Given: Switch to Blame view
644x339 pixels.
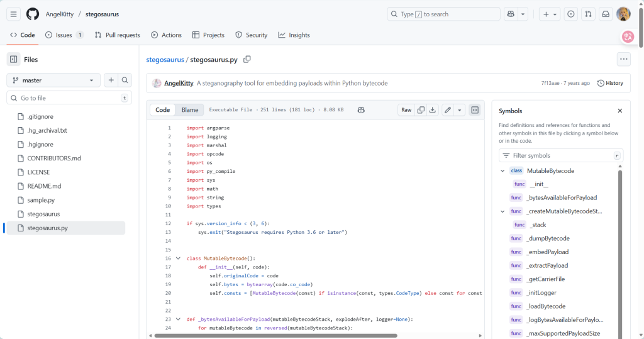Looking at the screenshot, I should coord(190,110).
